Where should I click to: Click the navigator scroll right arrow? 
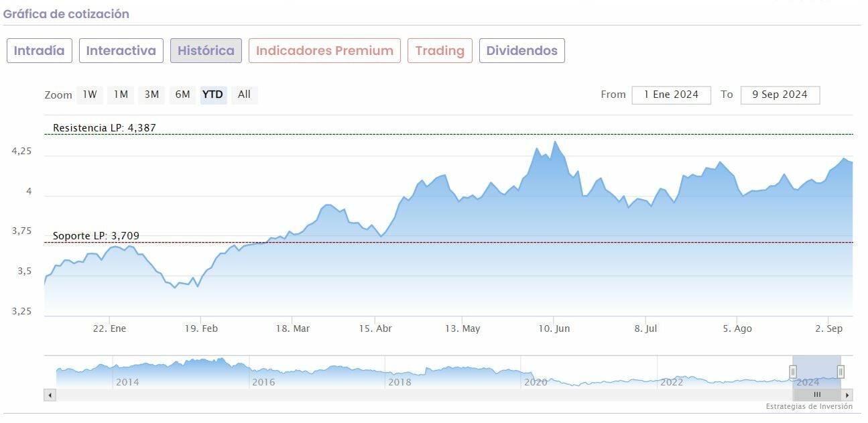click(848, 395)
